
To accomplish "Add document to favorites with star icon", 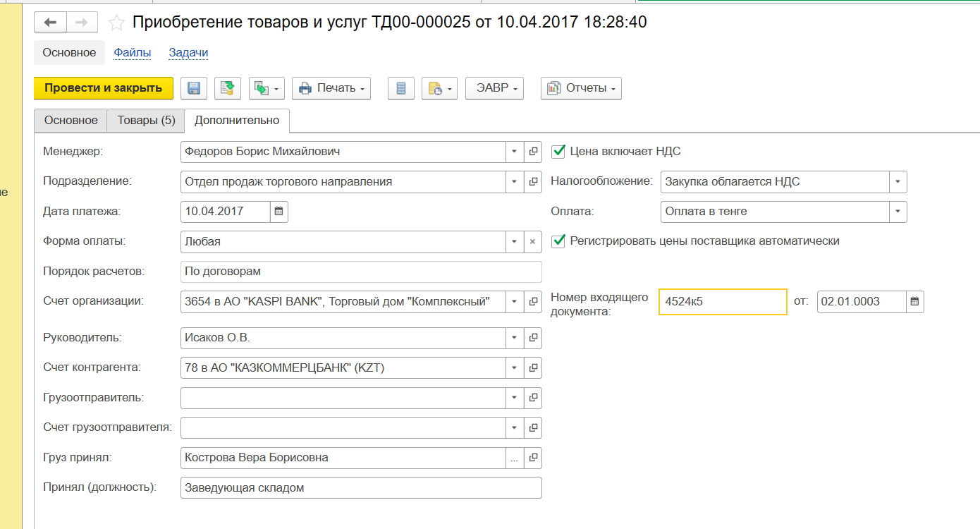I will (116, 23).
